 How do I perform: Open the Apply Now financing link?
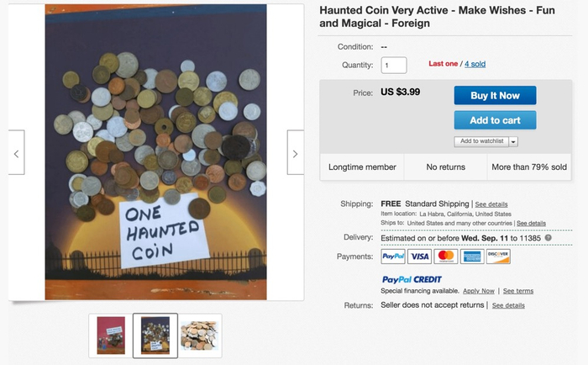click(x=478, y=290)
